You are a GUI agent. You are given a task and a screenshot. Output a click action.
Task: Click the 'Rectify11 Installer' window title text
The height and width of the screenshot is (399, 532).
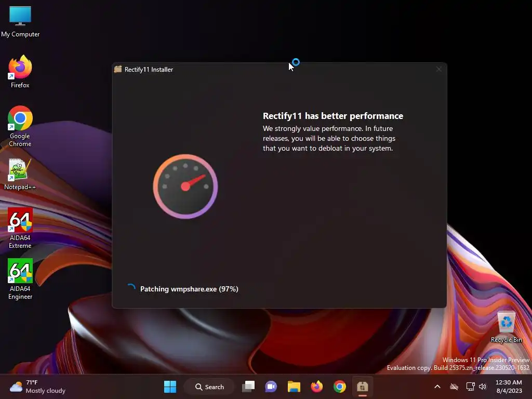[x=149, y=70]
